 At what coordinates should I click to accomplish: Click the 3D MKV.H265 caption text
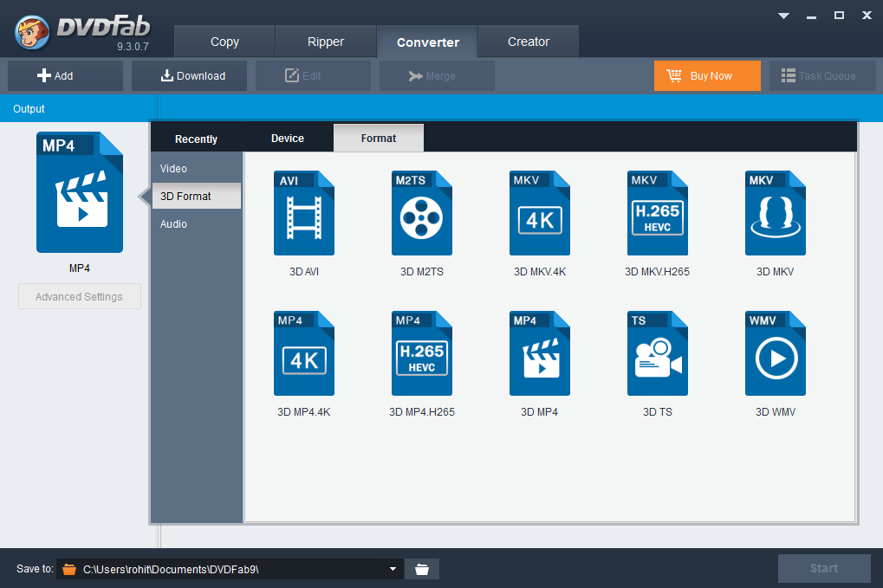point(657,272)
